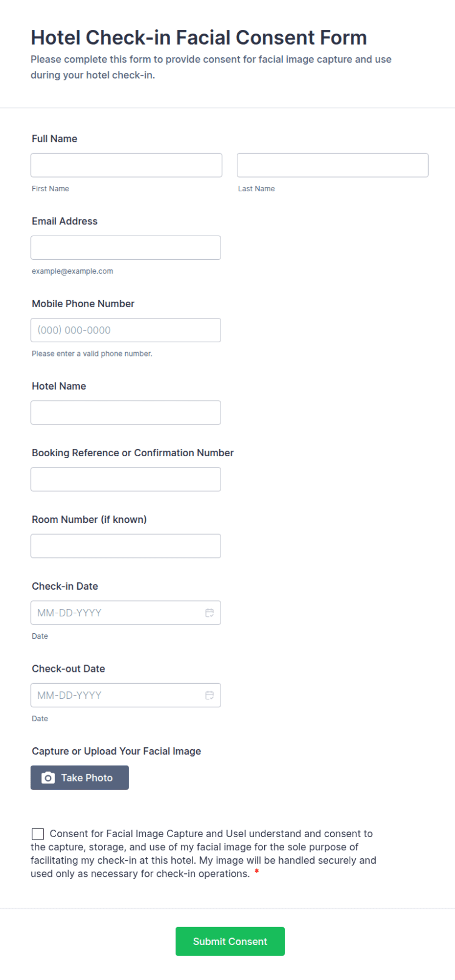The width and height of the screenshot is (455, 980).
Task: Open the Check-out Date calendar icon
Action: pyautogui.click(x=209, y=695)
